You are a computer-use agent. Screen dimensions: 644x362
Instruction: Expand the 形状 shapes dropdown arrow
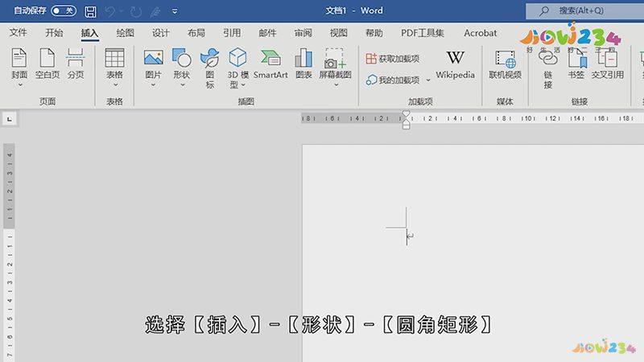pyautogui.click(x=183, y=85)
